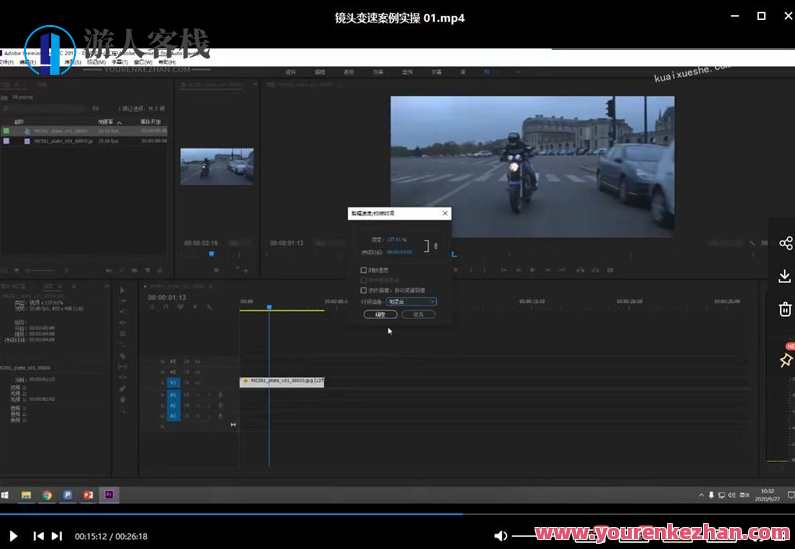Open the time interpolation dropdown in dialog
This screenshot has width=795, height=549.
coord(411,301)
